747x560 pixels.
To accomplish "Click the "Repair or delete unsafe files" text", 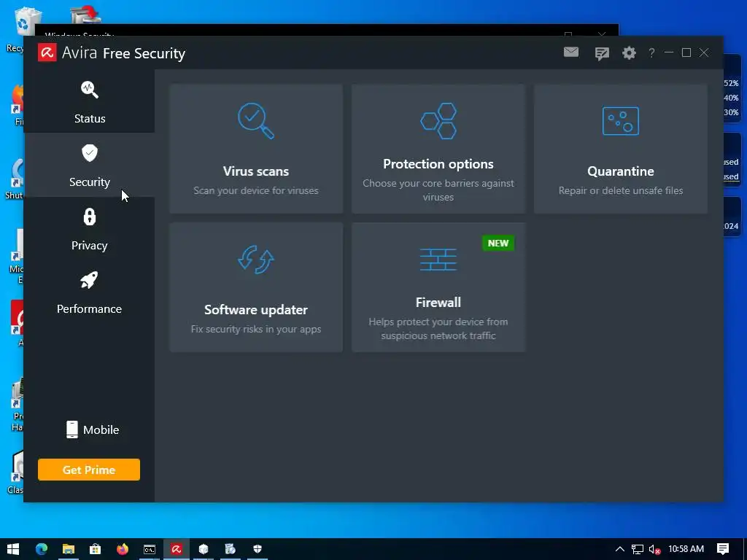I will click(x=621, y=190).
